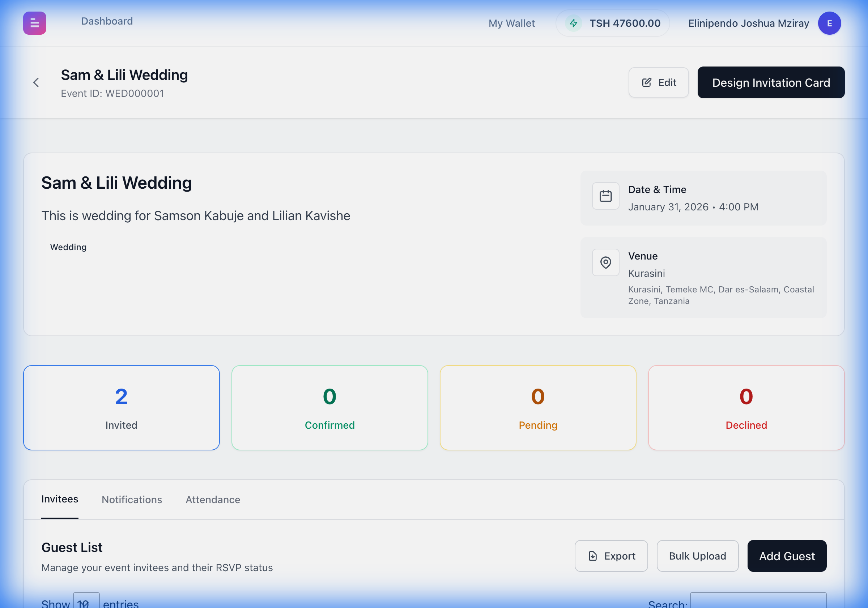Open the My Wallet link
This screenshot has width=868, height=608.
(511, 23)
